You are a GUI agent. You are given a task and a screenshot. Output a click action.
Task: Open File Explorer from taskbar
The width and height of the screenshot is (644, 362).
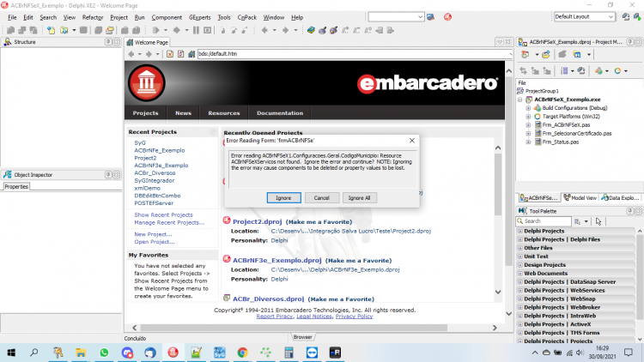(x=81, y=353)
